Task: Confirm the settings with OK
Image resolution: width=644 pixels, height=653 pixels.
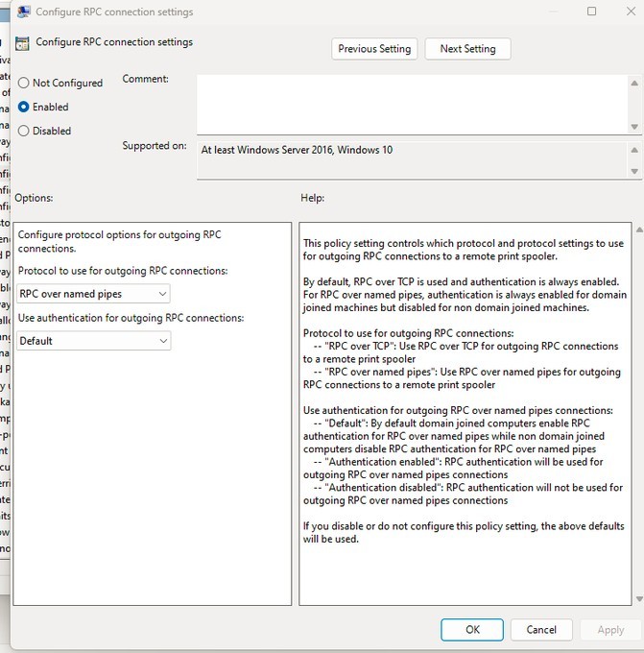Action: 472,630
